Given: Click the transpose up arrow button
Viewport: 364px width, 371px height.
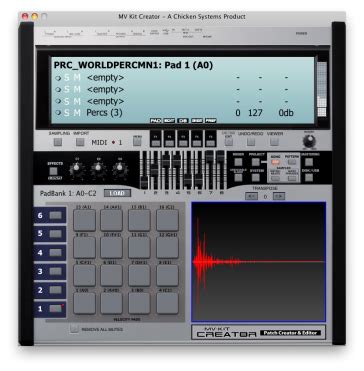Looking at the screenshot, I should [x=278, y=196].
